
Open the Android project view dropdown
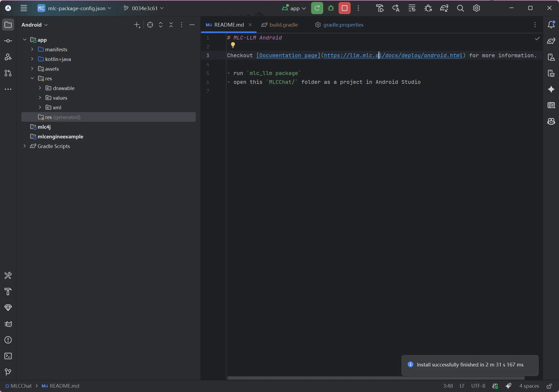(x=35, y=25)
